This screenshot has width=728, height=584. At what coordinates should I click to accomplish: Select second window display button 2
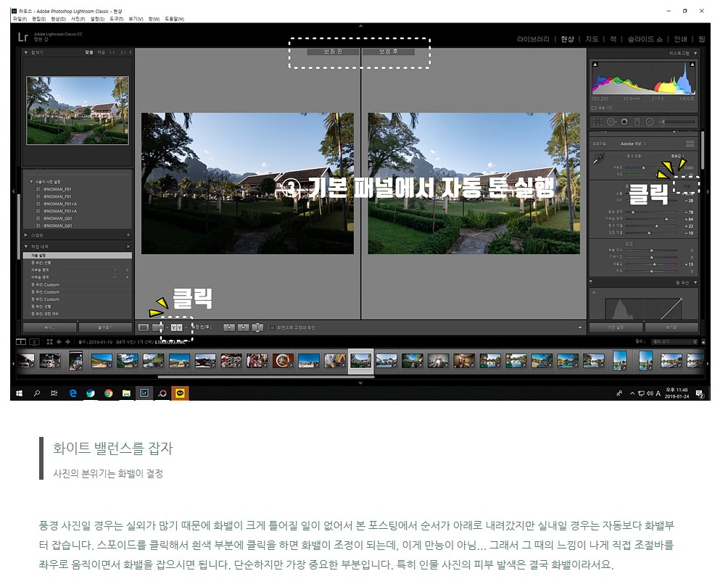[x=34, y=342]
